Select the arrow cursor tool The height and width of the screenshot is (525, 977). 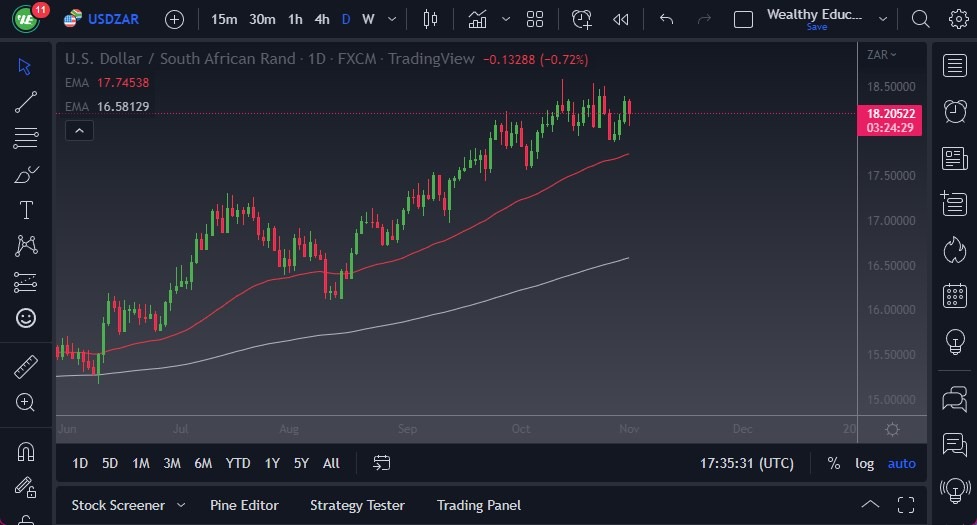[x=25, y=67]
